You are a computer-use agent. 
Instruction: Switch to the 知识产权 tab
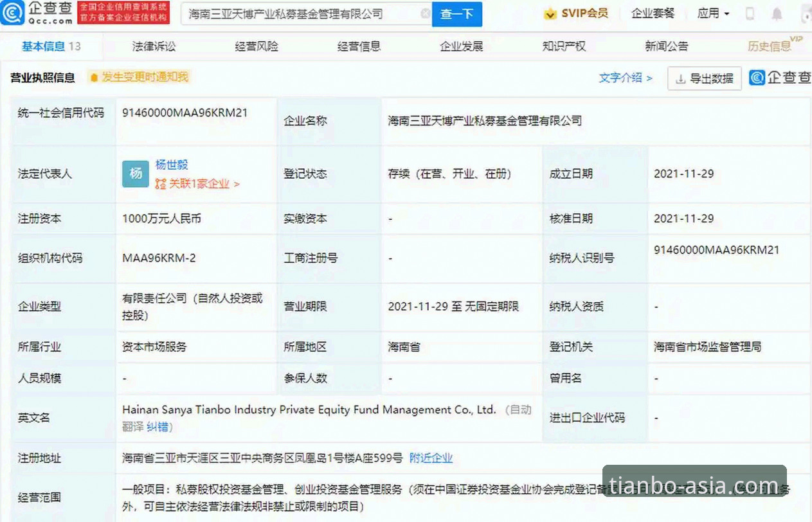point(564,46)
